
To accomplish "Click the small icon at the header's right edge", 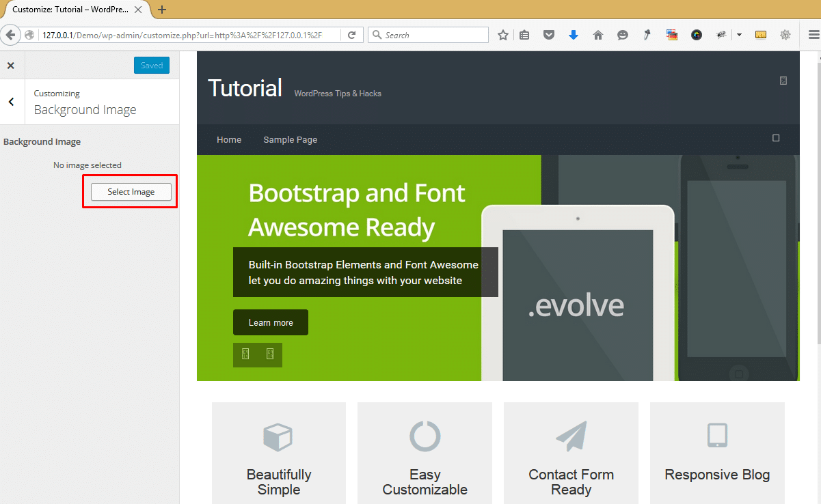I will 783,81.
